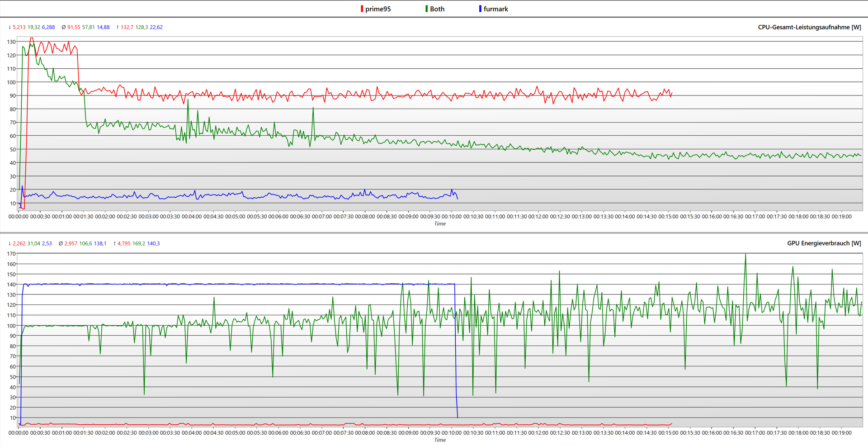
Task: Click furmark maximum value 140,3 in GPU chart
Action: click(153, 244)
